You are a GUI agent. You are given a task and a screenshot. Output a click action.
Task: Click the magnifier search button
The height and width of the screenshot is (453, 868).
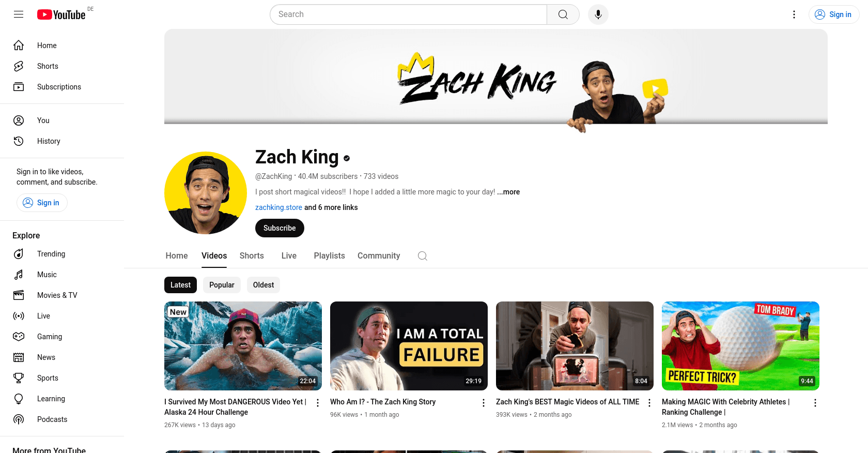[x=563, y=14]
